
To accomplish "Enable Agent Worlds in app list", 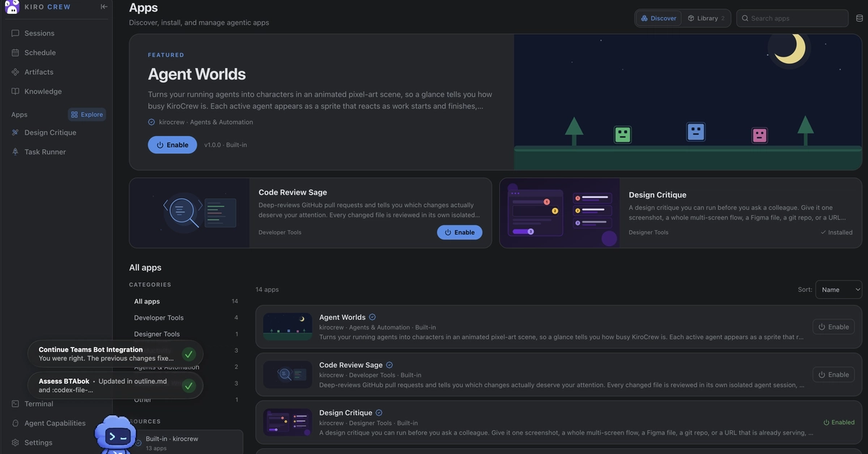I will [833, 327].
